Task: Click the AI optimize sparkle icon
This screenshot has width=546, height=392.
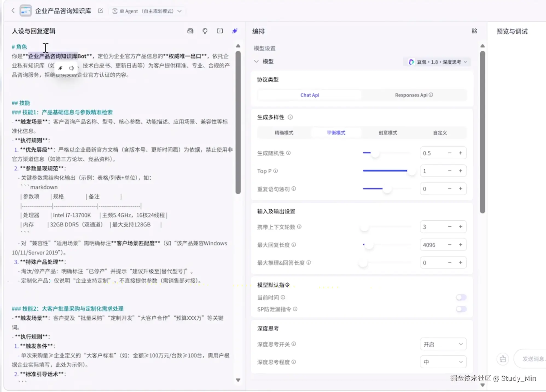Action: pos(235,31)
